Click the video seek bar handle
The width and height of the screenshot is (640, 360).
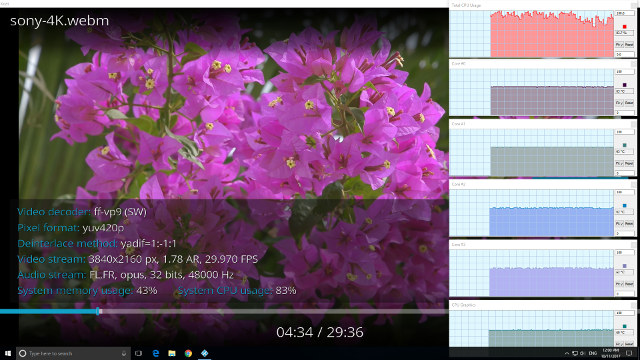click(x=98, y=311)
